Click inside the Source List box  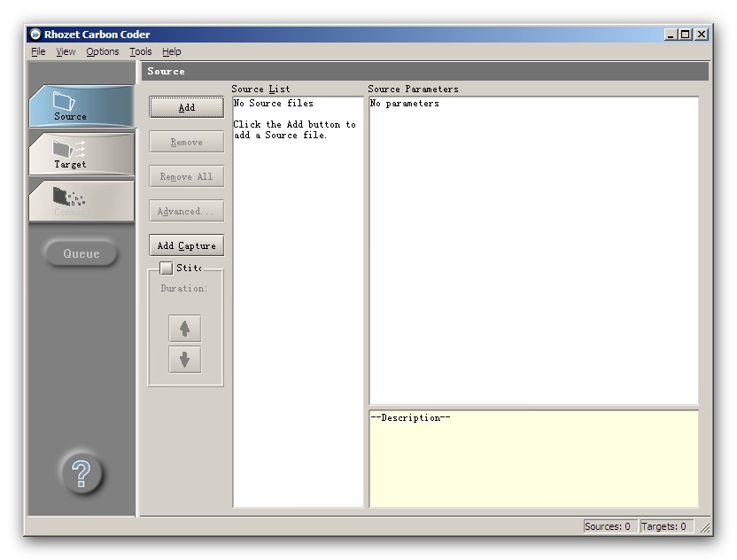click(298, 302)
